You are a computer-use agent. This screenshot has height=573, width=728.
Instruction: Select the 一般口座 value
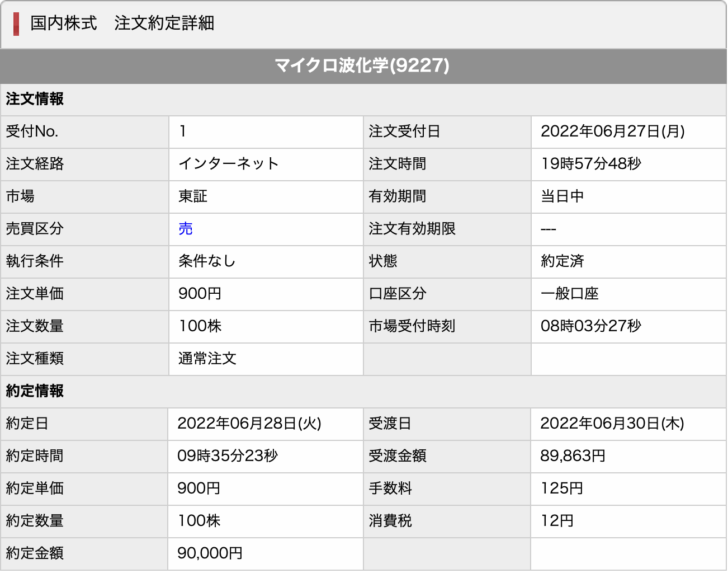[x=570, y=294]
